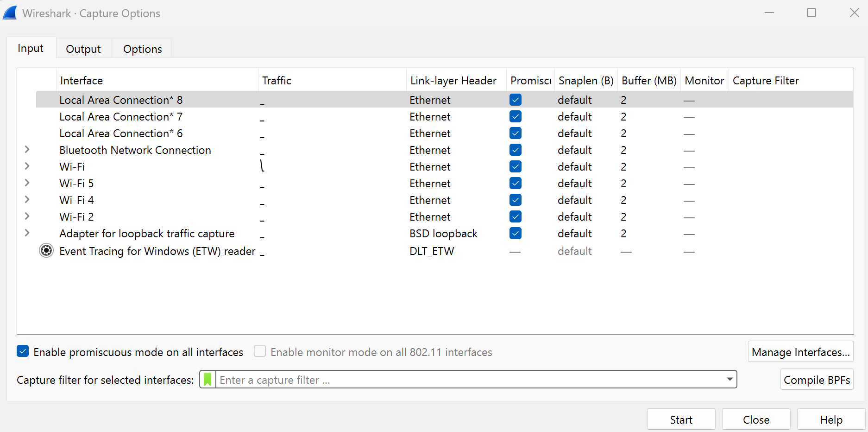Select Event Tracing for Windows (ETW) reader
The width and height of the screenshot is (868, 432).
point(157,251)
